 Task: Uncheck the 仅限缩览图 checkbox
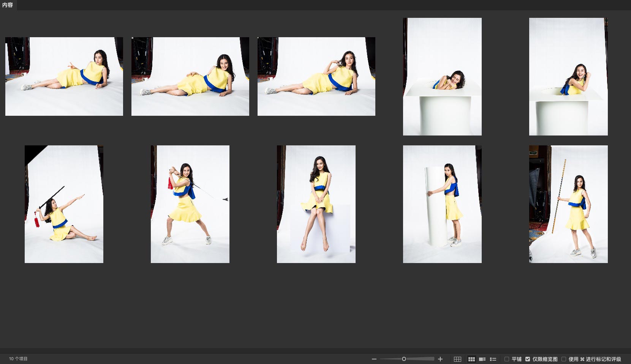(x=528, y=359)
